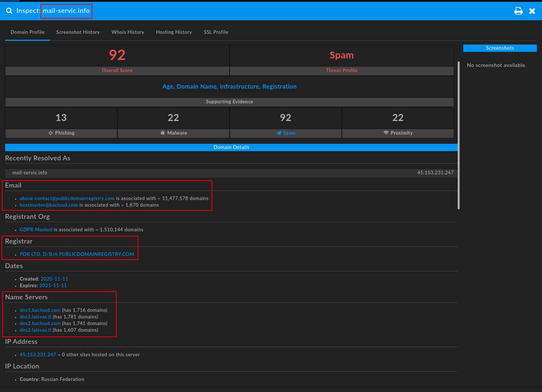Viewport: 542px width, 392px height.
Task: Click the hostmaster@bacloud.com link
Action: pos(49,205)
